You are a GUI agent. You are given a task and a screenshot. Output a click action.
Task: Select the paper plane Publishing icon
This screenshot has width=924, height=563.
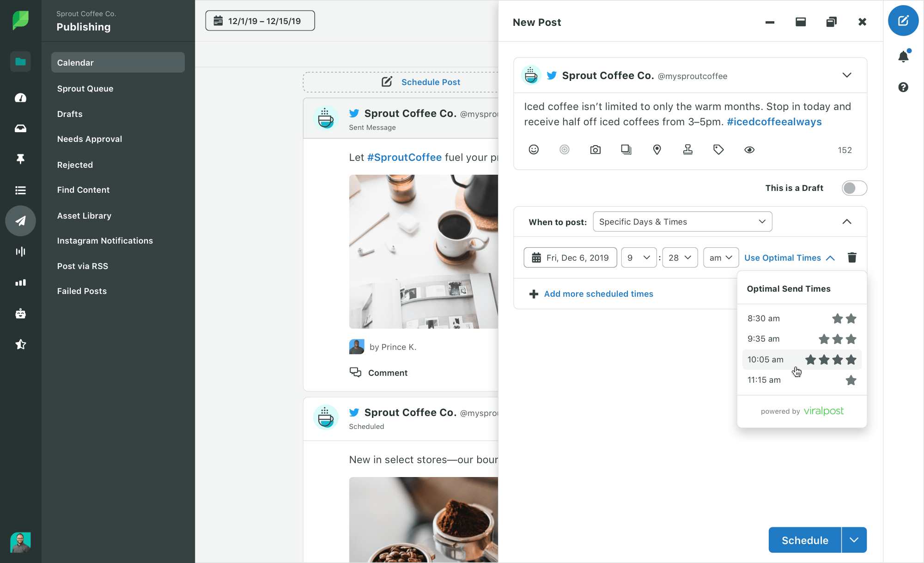(x=20, y=221)
